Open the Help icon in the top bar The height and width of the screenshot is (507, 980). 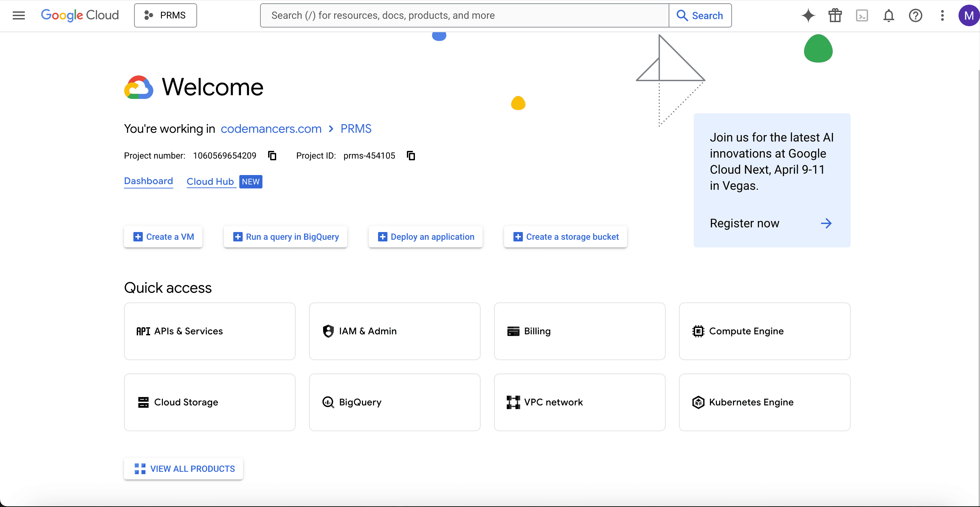[916, 15]
